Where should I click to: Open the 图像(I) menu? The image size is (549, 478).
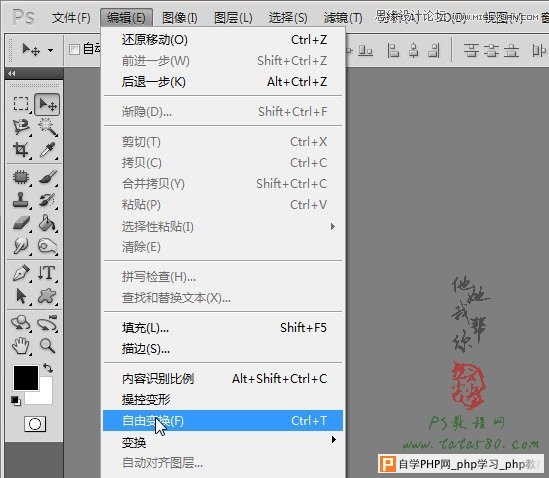pyautogui.click(x=180, y=18)
